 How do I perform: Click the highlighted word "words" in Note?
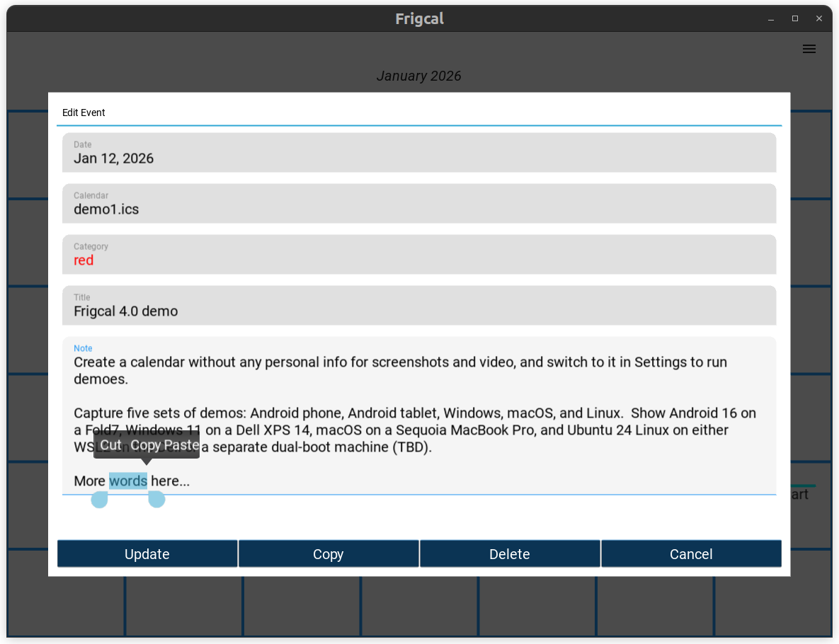128,481
